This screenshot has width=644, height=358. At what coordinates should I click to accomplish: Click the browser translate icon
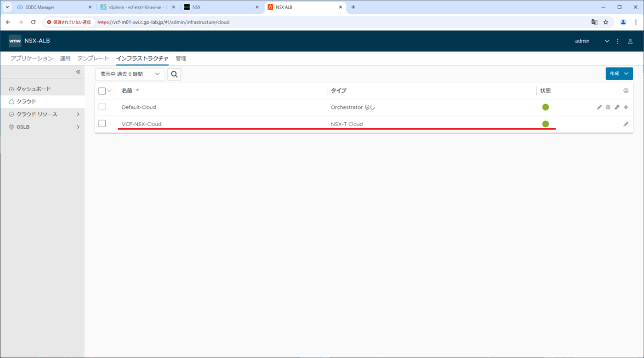(x=594, y=22)
